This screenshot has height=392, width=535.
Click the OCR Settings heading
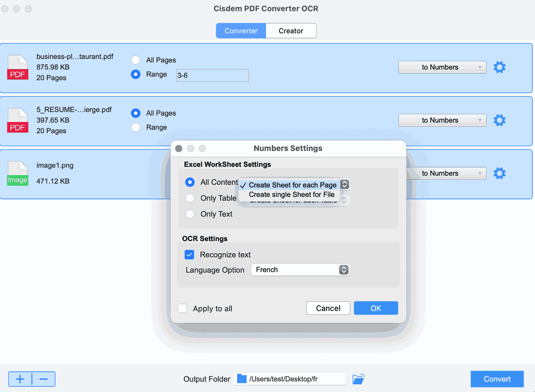(x=205, y=239)
